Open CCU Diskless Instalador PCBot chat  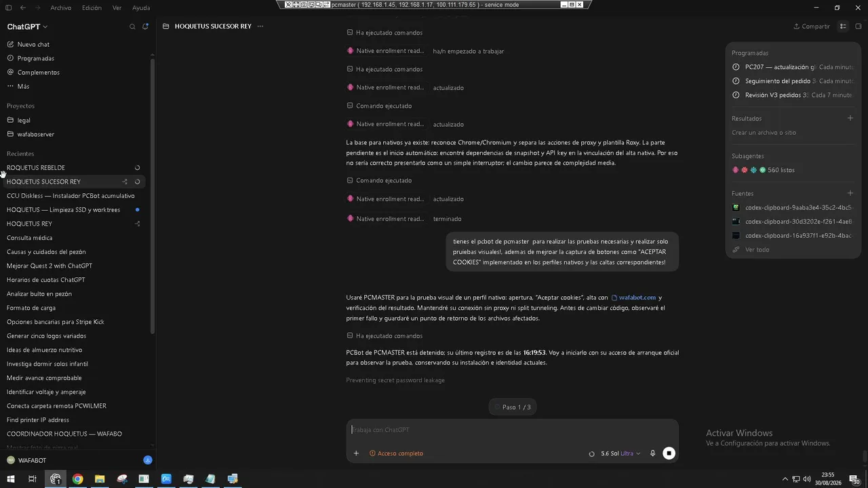click(71, 196)
